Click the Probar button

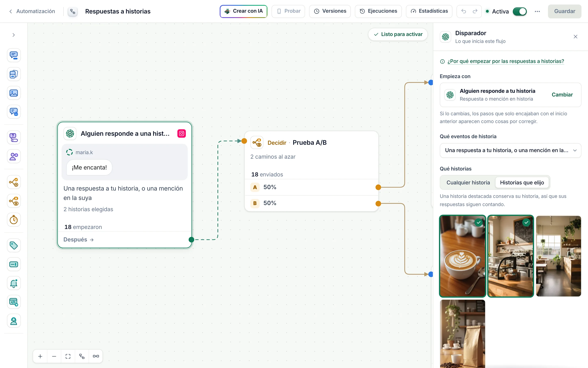point(288,11)
